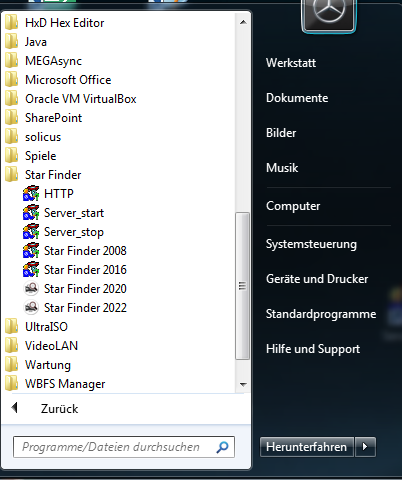Click the Star Finder 2016 label
The width and height of the screenshot is (402, 481).
[85, 270]
